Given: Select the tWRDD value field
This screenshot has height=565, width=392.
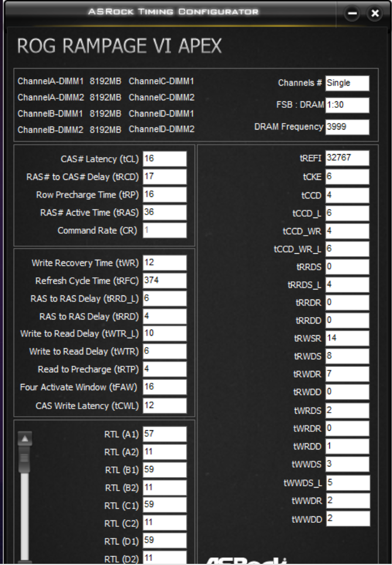Looking at the screenshot, I should pyautogui.click(x=347, y=446).
